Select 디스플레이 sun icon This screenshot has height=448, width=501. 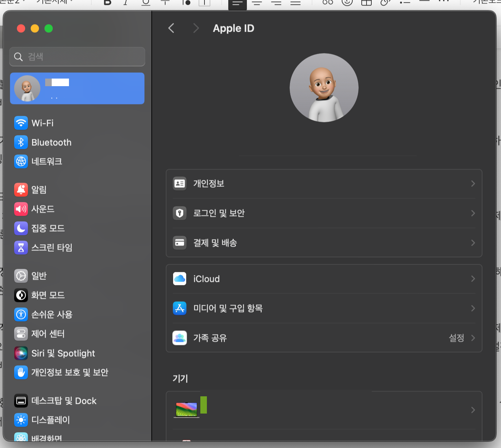pyautogui.click(x=21, y=420)
